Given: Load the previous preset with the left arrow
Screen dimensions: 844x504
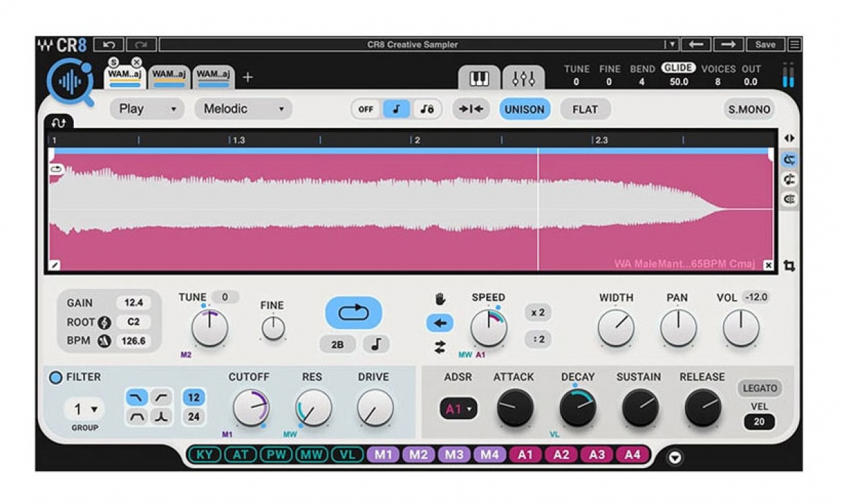Looking at the screenshot, I should coord(696,44).
